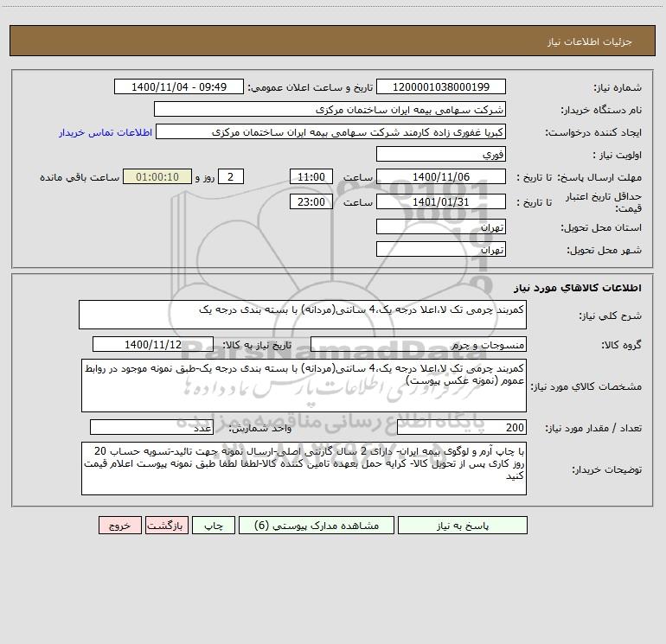Click the اولویت نیاز field showing فوری
Viewport: 666px width, 644px height.
coord(441,154)
